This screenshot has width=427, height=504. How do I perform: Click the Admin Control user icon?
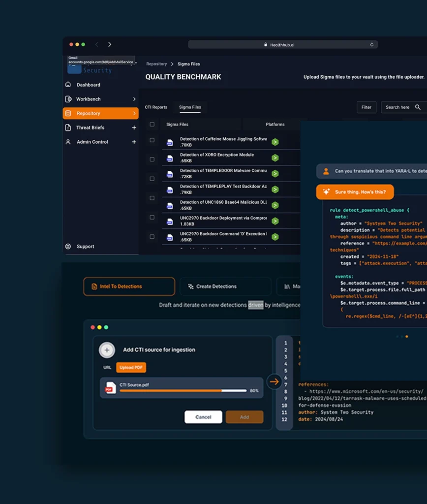[x=68, y=142]
